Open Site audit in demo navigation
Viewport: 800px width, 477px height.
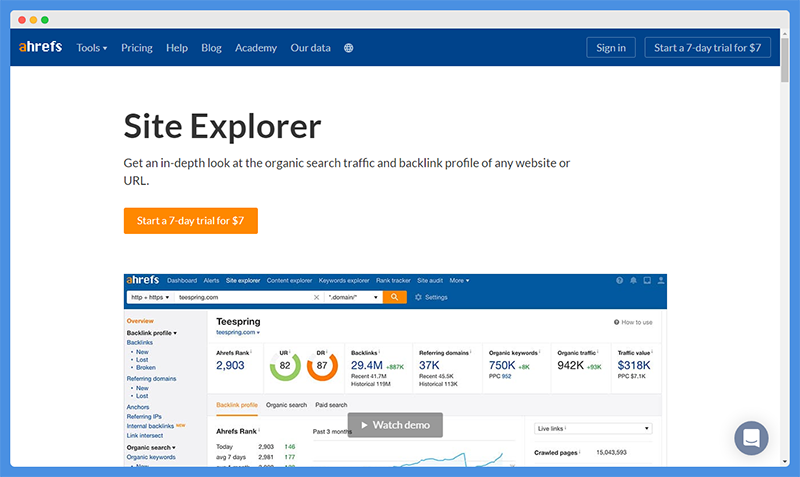click(430, 281)
